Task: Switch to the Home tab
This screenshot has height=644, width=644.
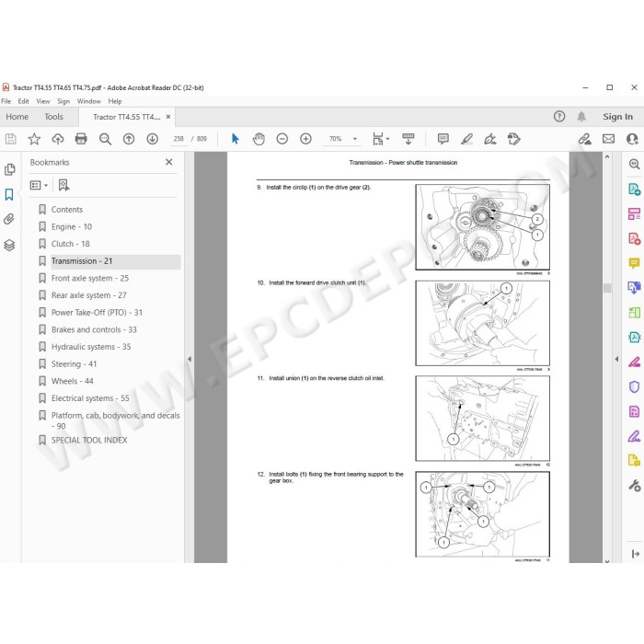Action: tap(17, 117)
